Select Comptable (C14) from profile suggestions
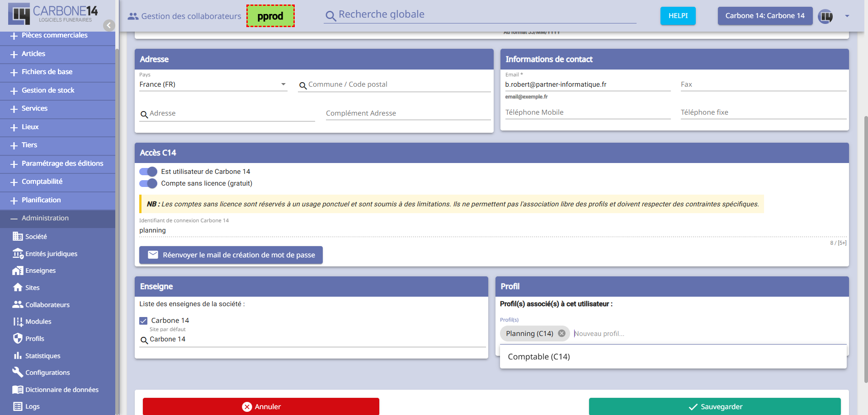 538,357
